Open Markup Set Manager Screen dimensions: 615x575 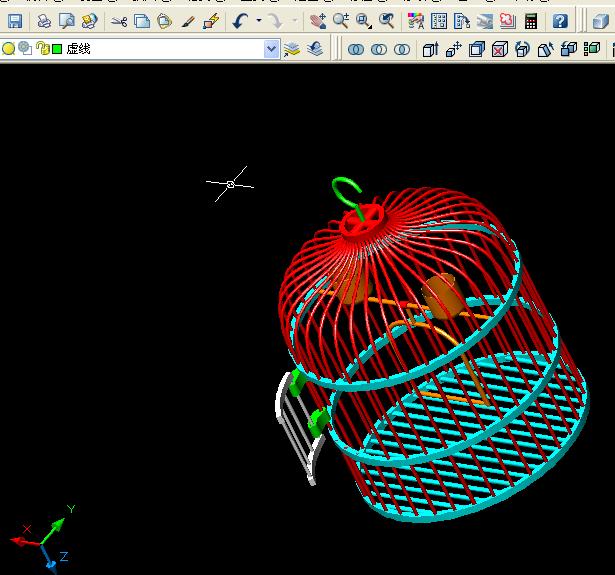point(508,21)
